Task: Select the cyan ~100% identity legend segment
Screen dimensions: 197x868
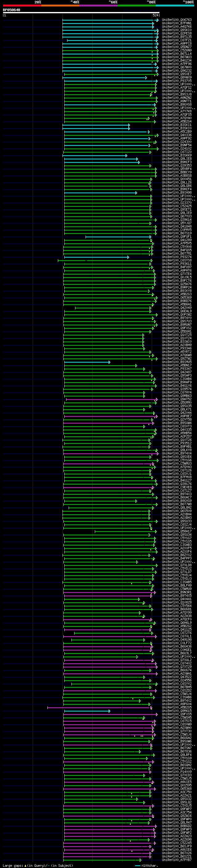Action: tap(175, 6)
